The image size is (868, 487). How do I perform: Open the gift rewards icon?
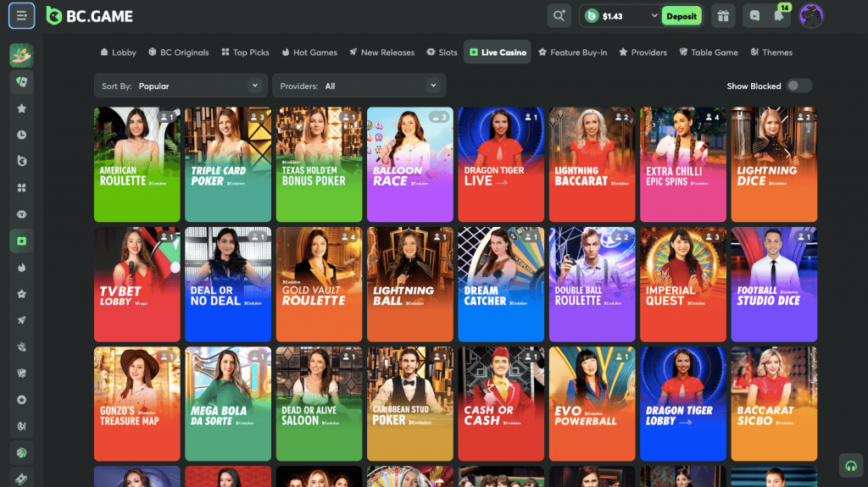pyautogui.click(x=723, y=16)
